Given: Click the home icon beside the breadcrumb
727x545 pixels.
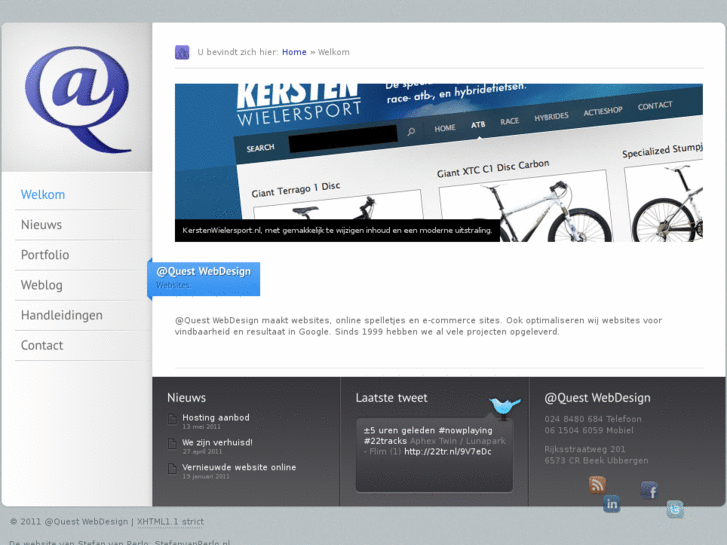Looking at the screenshot, I should (182, 52).
